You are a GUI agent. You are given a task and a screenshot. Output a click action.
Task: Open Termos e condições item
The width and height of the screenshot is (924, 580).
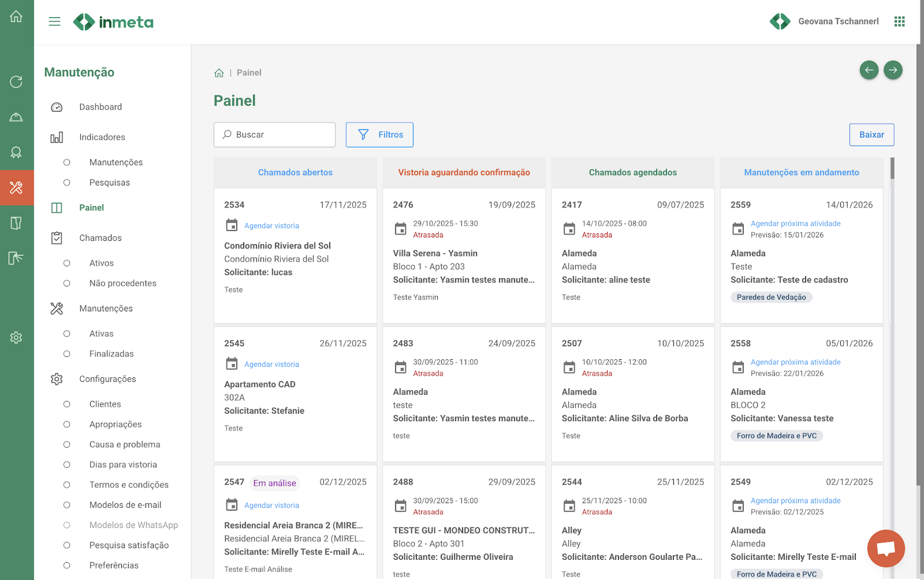[x=129, y=485]
